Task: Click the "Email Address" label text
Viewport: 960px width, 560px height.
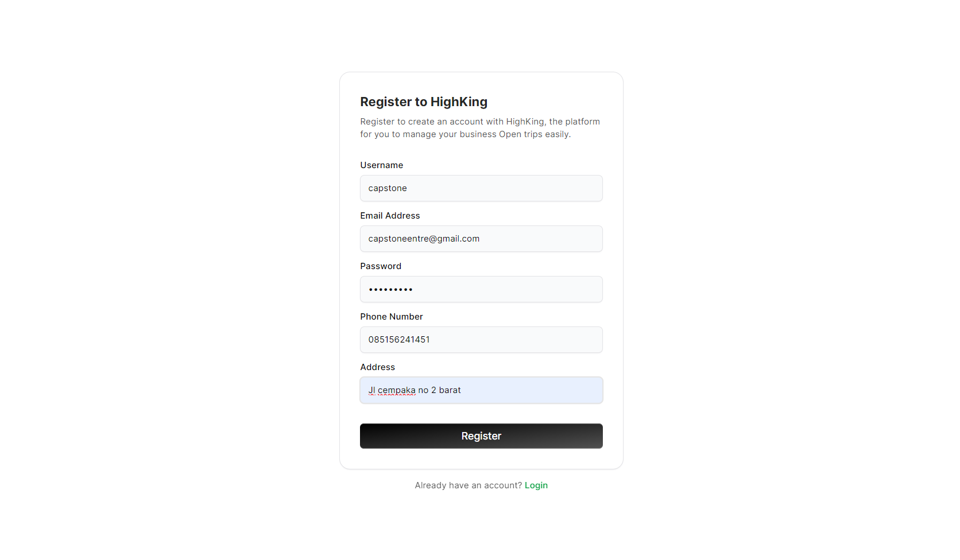Action: 390,216
